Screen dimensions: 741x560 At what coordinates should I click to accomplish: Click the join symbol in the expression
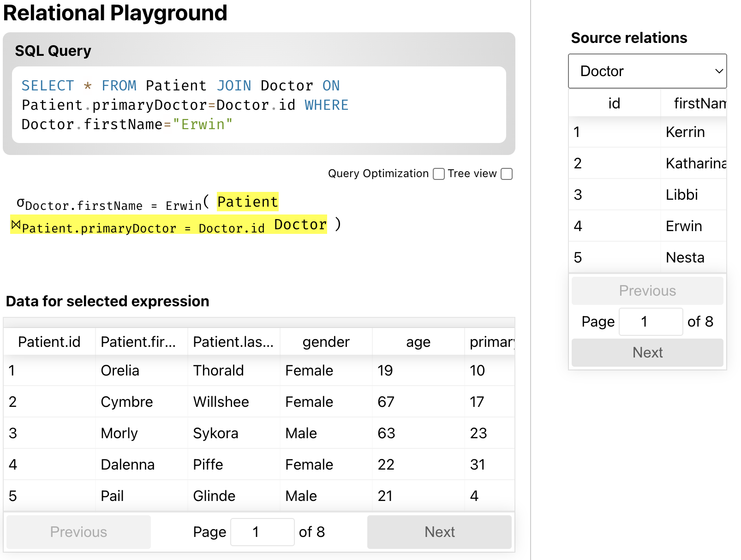pos(16,225)
